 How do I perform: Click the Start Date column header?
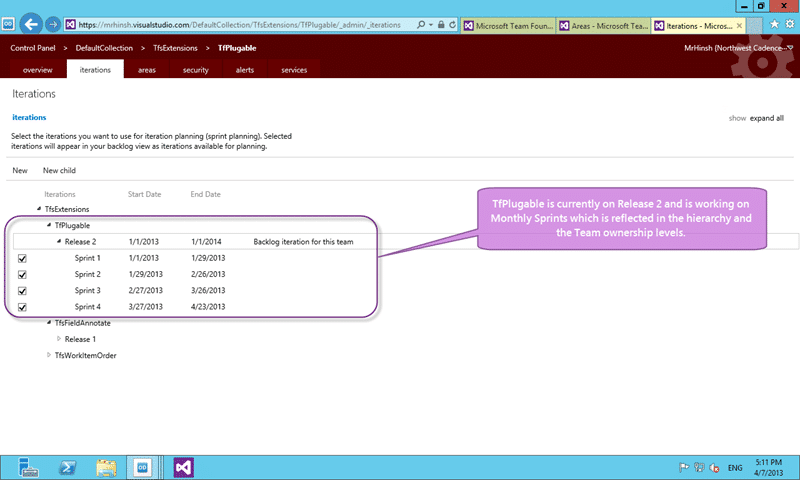pyautogui.click(x=144, y=194)
